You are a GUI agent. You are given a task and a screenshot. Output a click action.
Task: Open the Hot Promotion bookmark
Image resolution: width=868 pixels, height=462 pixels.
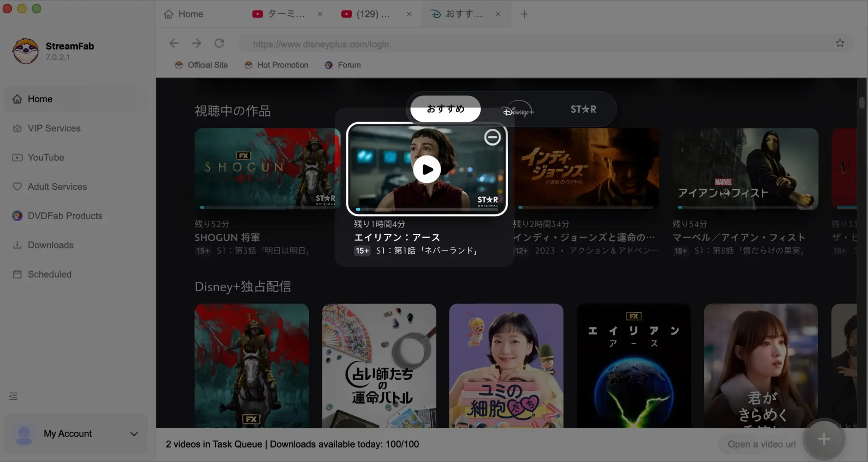click(276, 65)
